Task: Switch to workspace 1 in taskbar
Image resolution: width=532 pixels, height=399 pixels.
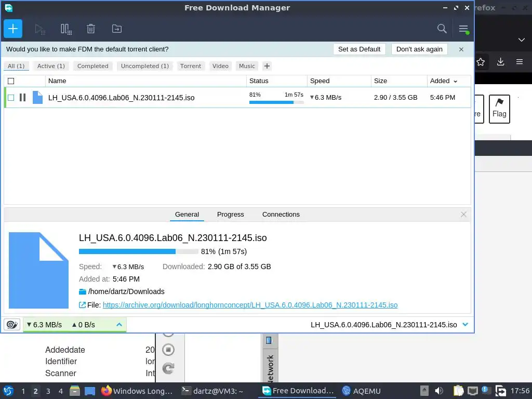Action: 23,391
